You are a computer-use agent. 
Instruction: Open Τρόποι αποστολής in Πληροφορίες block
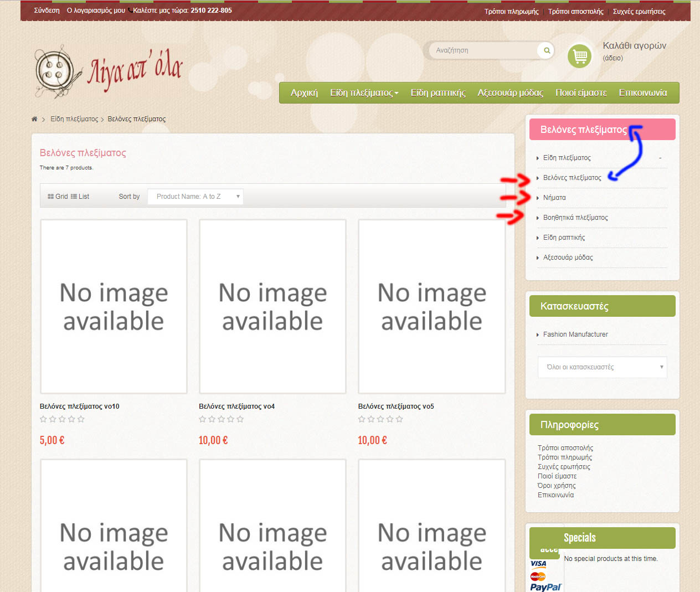click(565, 448)
